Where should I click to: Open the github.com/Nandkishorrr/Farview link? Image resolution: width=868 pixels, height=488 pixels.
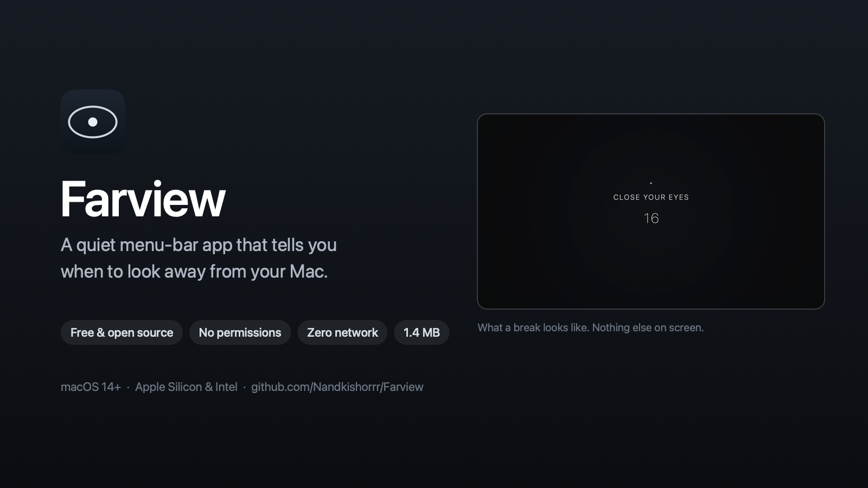[337, 387]
